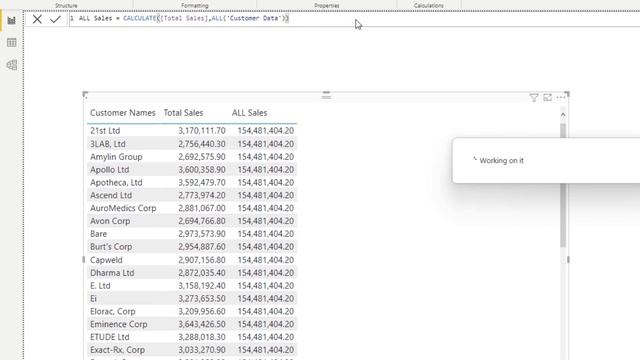Open the Model view from sidebar
This screenshot has height=360, width=640.
coord(11,65)
